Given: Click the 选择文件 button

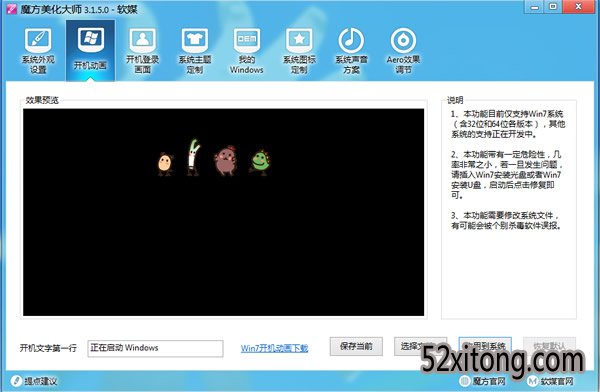Looking at the screenshot, I should (421, 346).
